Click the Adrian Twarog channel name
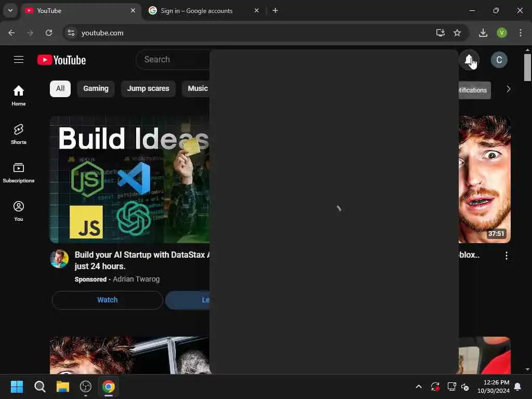The width and height of the screenshot is (532, 399). (136, 279)
